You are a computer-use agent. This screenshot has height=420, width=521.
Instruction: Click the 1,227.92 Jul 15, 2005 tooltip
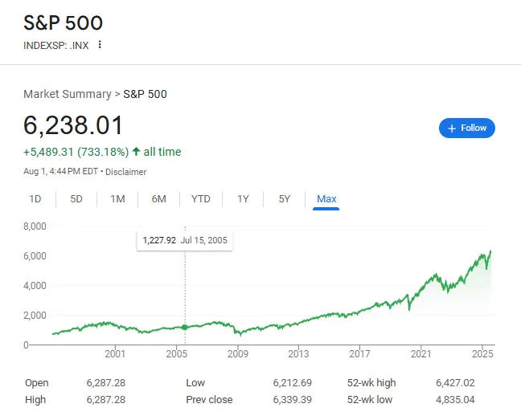coord(184,240)
